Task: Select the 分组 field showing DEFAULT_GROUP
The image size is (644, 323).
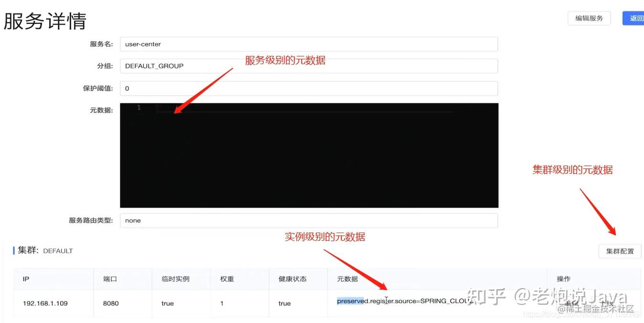Action: [x=308, y=66]
